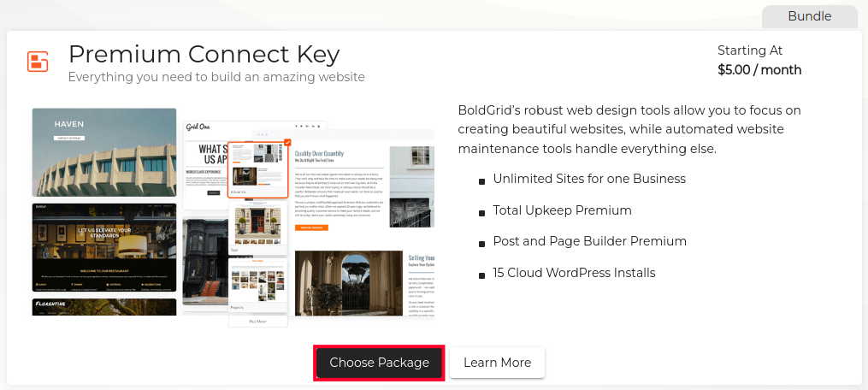
Task: Open the Learn More button
Action: (497, 363)
